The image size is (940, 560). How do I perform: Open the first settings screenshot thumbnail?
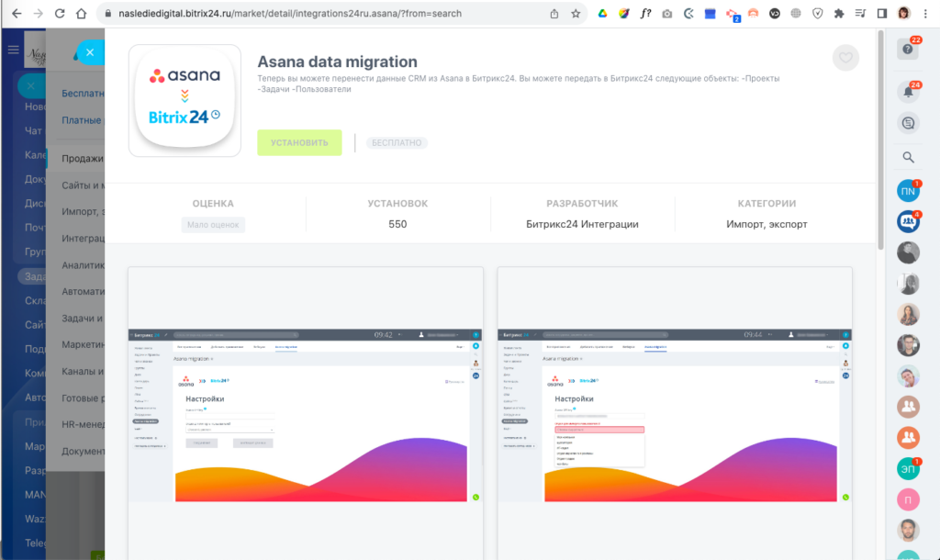tap(306, 413)
